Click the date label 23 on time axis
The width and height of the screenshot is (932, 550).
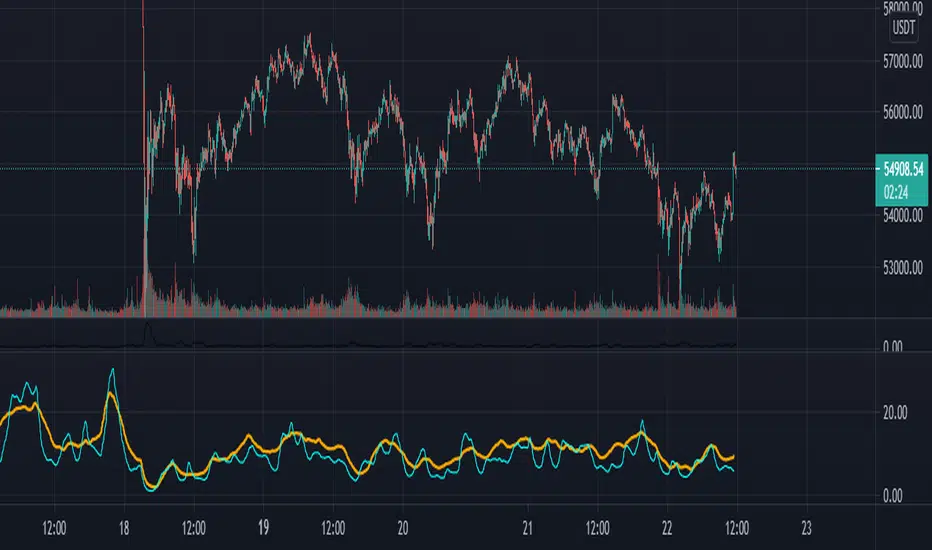tap(806, 528)
